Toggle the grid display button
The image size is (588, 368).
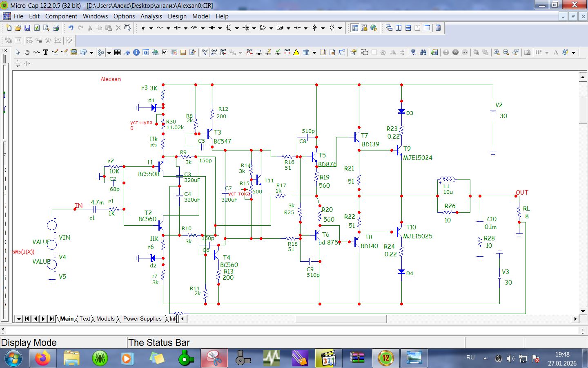[305, 52]
